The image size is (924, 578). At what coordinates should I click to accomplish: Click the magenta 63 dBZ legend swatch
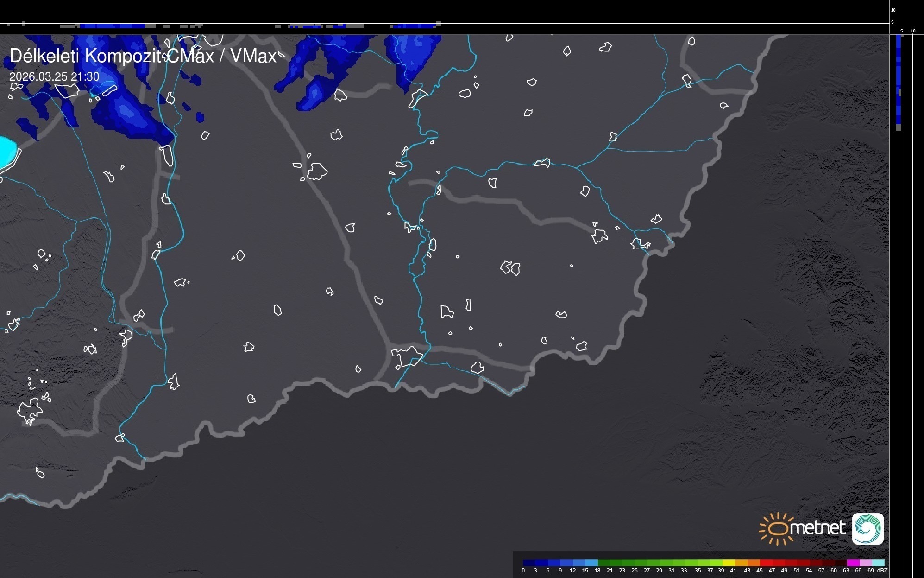[853, 563]
